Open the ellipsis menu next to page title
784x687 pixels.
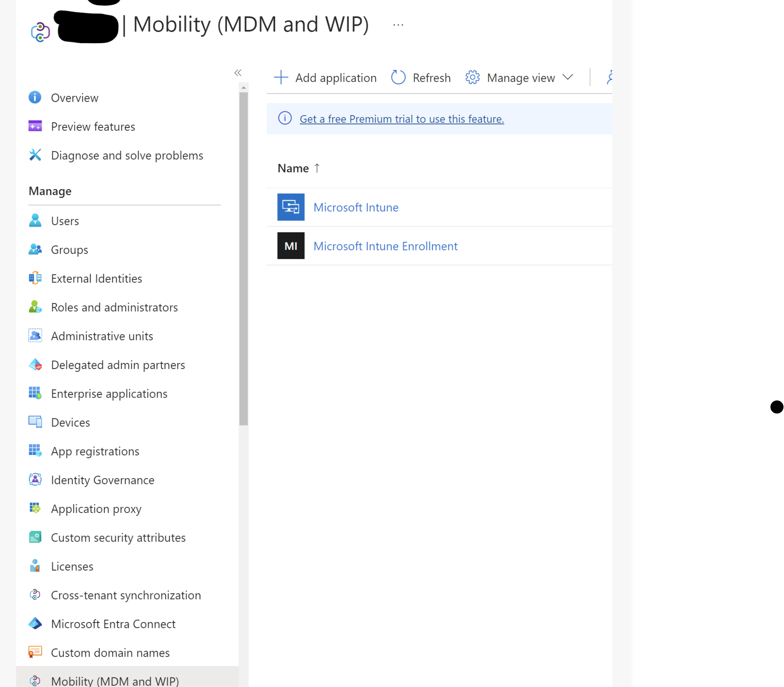(x=398, y=25)
